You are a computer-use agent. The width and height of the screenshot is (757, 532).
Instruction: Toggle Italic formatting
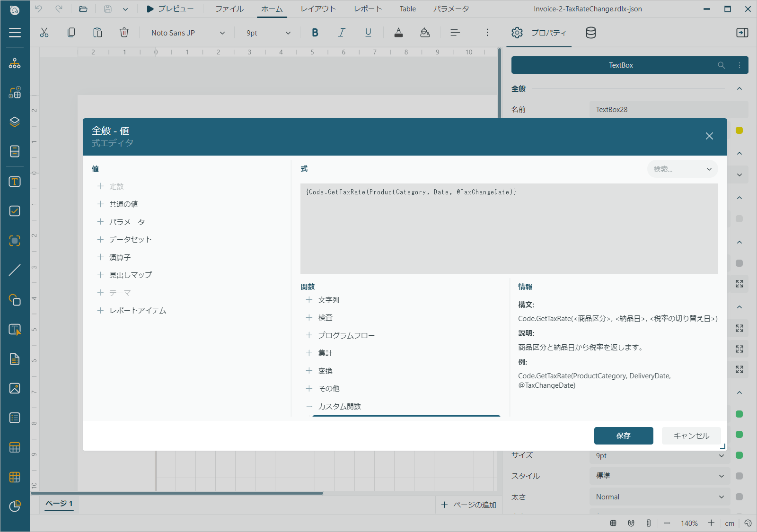pyautogui.click(x=342, y=33)
